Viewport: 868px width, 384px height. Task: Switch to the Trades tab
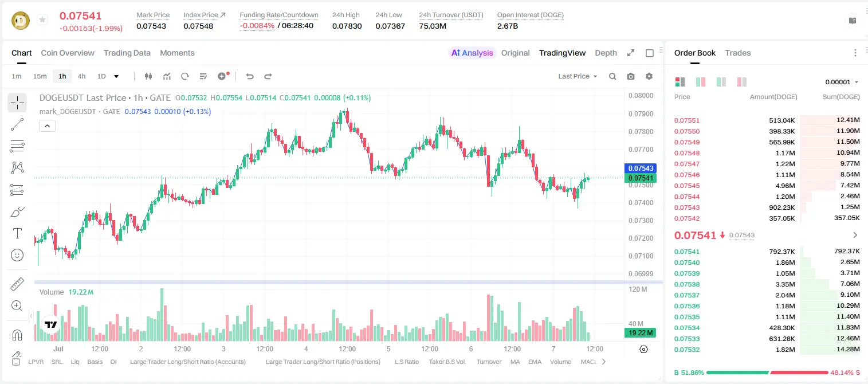(737, 53)
